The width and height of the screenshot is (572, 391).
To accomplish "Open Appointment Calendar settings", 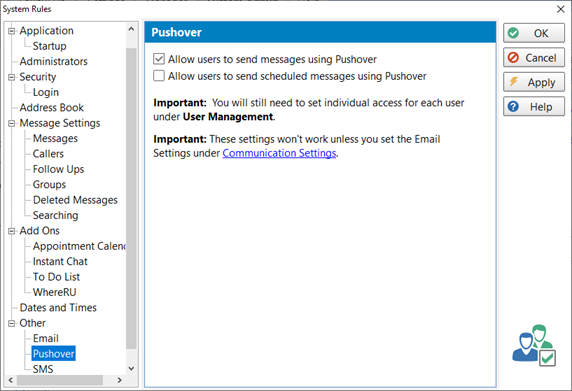I will (79, 246).
